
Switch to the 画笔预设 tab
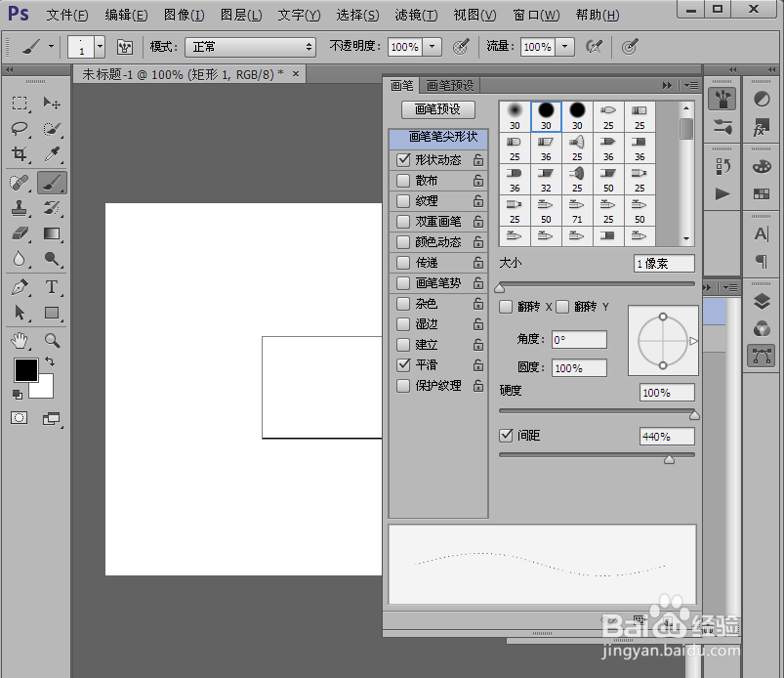449,85
